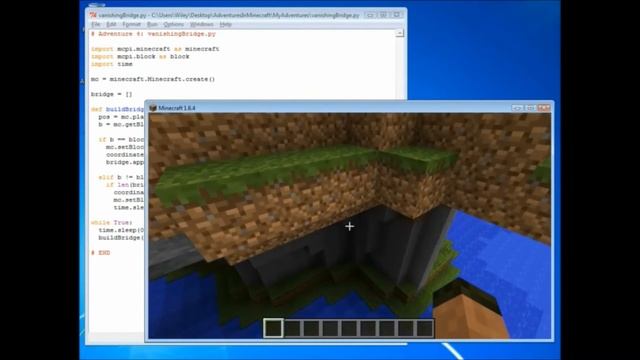Open the Run menu in IDLE
Screen dimensions: 640x360
click(152, 24)
